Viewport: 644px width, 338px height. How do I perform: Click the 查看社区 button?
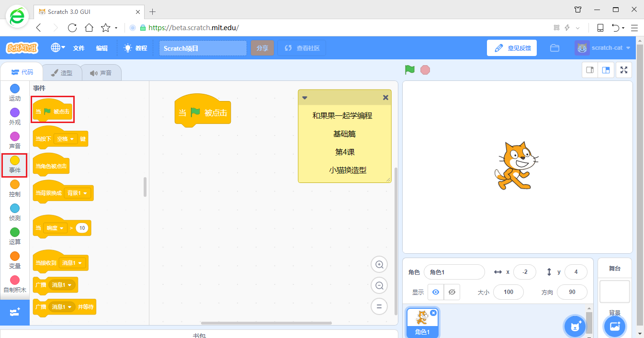coord(302,48)
